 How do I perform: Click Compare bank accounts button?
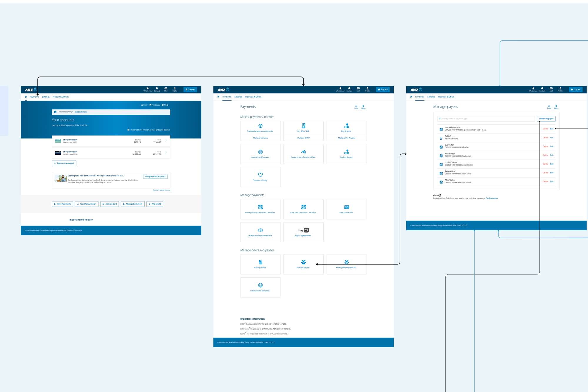tap(155, 177)
